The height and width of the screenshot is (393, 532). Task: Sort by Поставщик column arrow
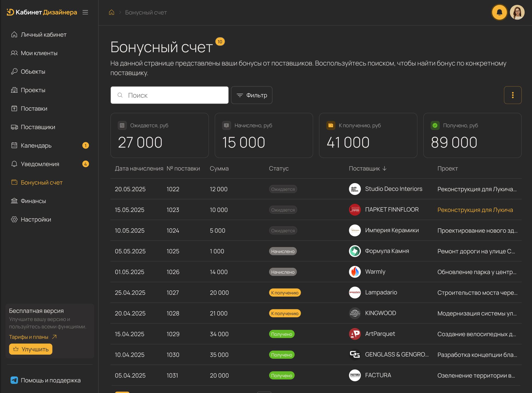click(x=385, y=169)
